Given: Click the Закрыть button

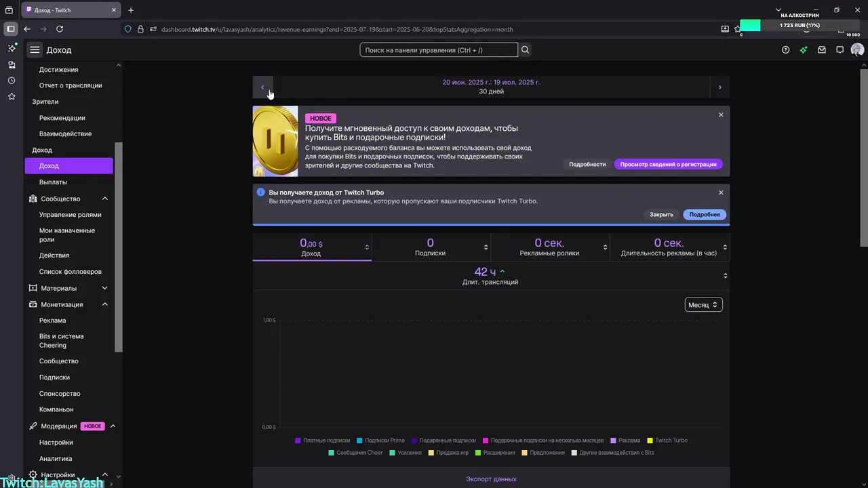Looking at the screenshot, I should (661, 214).
